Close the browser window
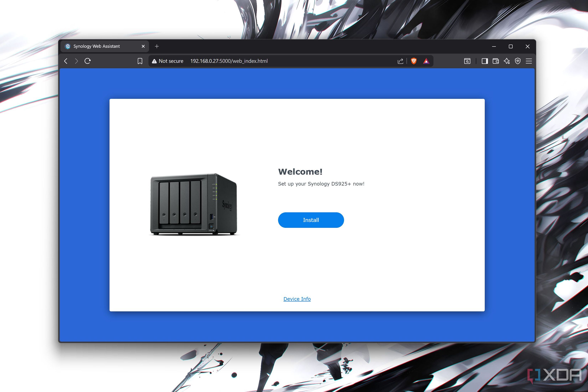 click(527, 46)
